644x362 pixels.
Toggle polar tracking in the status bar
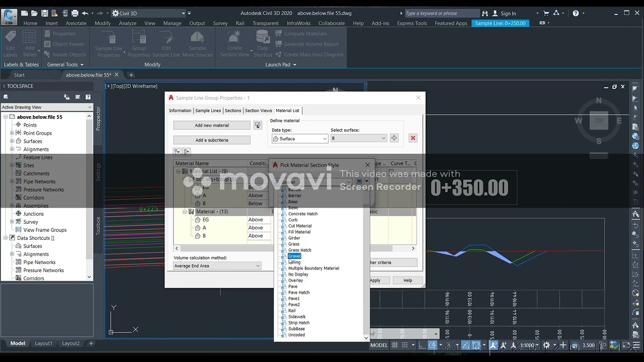pos(432,345)
